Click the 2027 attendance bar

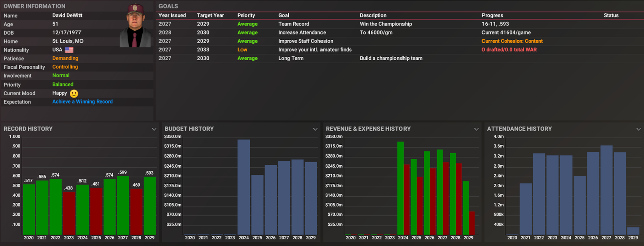tap(607, 190)
